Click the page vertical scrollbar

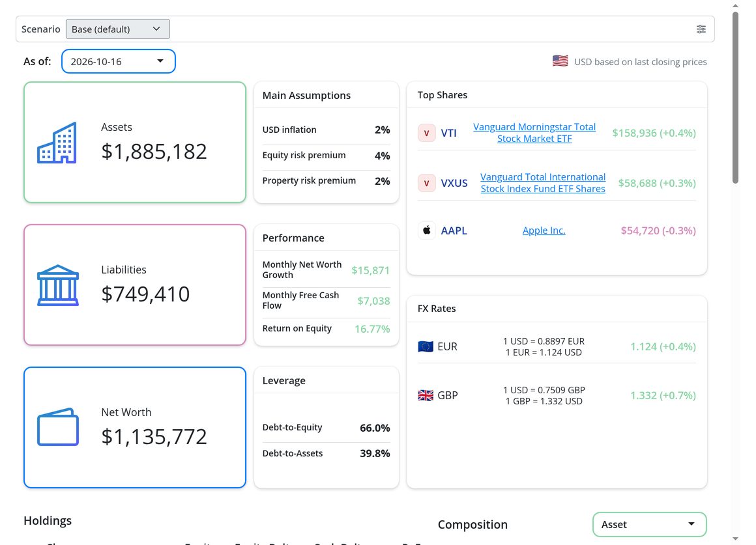click(x=735, y=98)
